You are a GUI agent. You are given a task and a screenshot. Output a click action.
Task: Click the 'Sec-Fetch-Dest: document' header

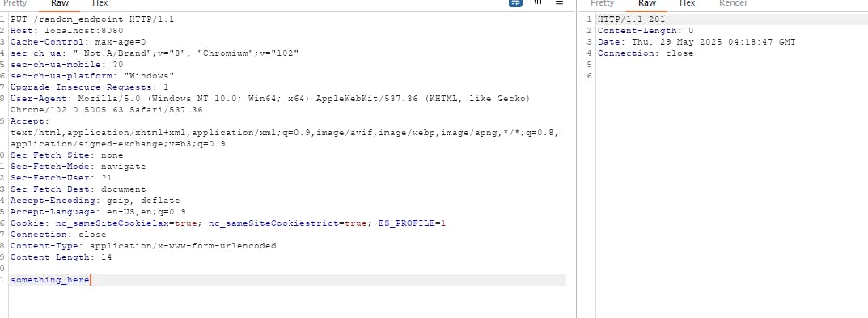coord(78,189)
